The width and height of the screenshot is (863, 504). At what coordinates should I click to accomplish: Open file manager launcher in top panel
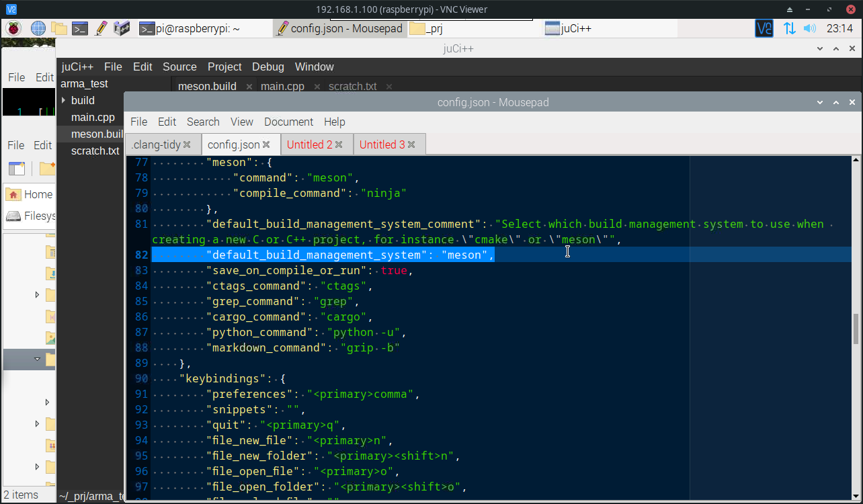[x=59, y=28]
